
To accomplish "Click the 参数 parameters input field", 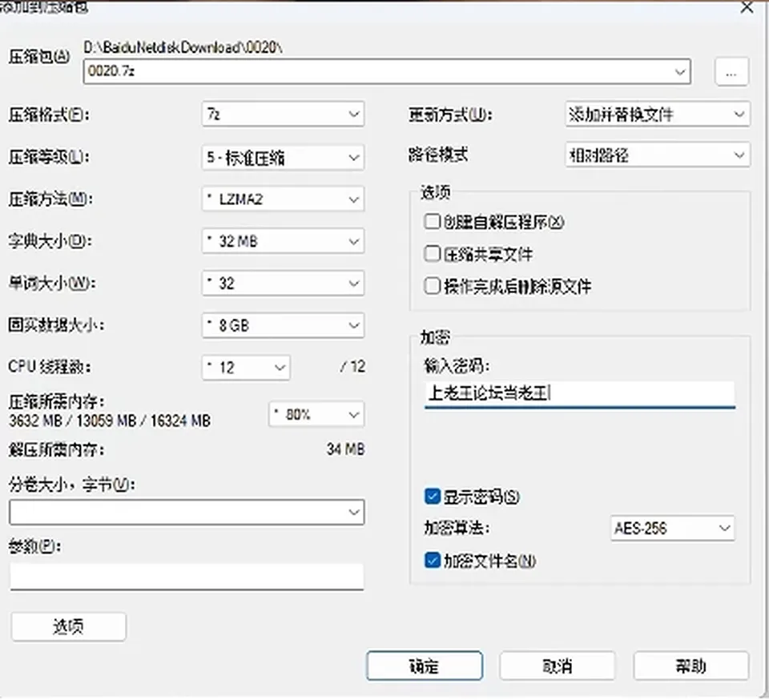I will point(187,577).
